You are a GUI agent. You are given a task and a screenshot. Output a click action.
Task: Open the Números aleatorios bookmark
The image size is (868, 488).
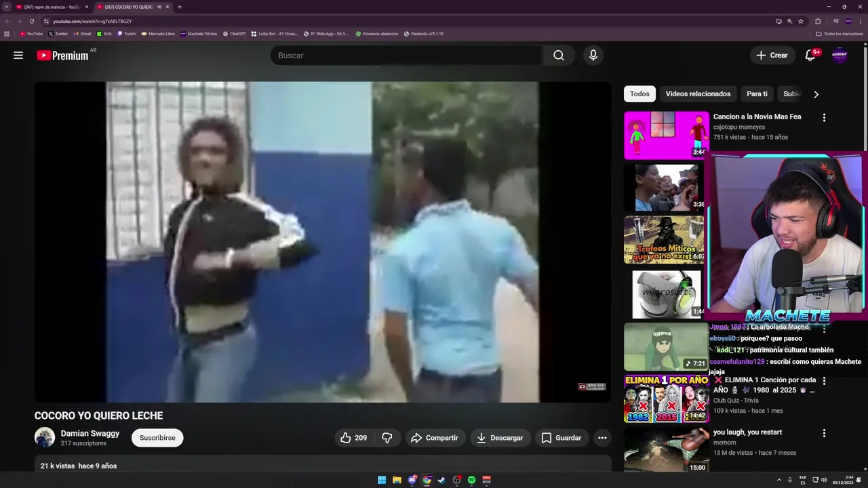point(377,34)
